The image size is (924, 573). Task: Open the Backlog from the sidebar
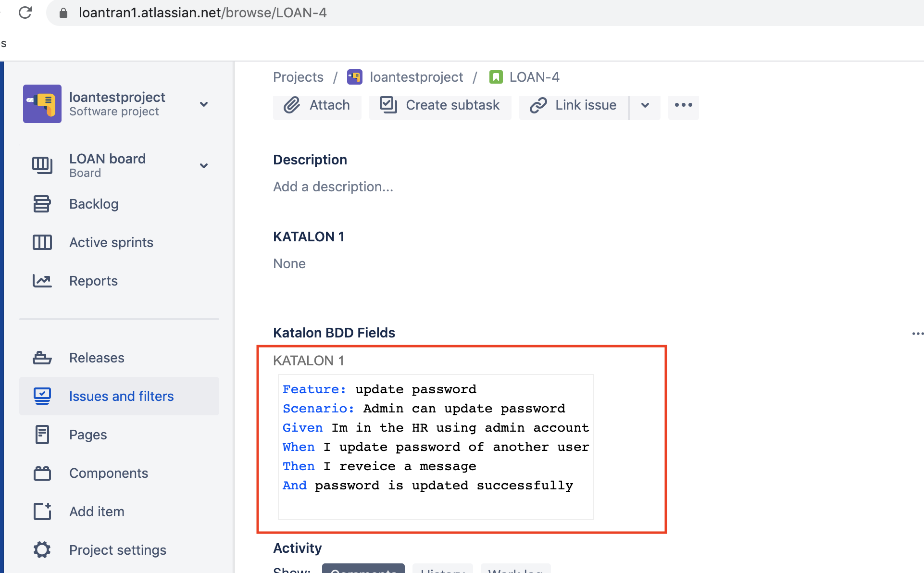[94, 204]
